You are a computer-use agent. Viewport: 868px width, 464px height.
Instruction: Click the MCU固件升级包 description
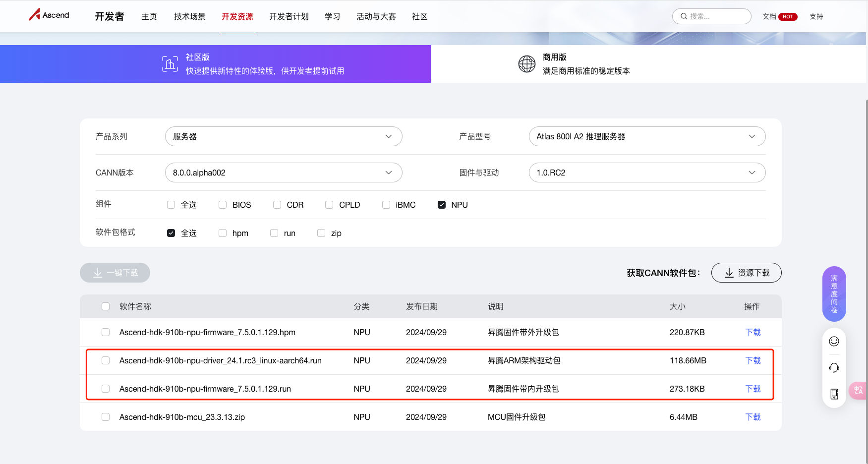(517, 417)
